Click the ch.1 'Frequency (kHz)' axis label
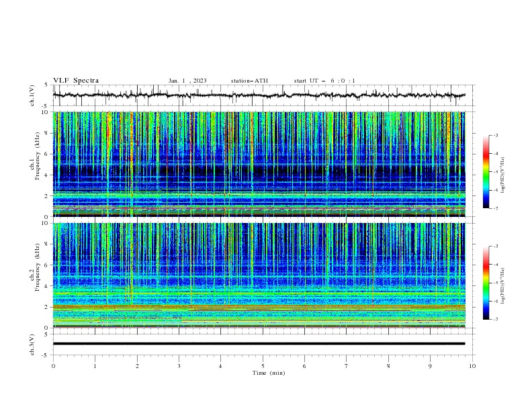The image size is (532, 411). [x=38, y=156]
